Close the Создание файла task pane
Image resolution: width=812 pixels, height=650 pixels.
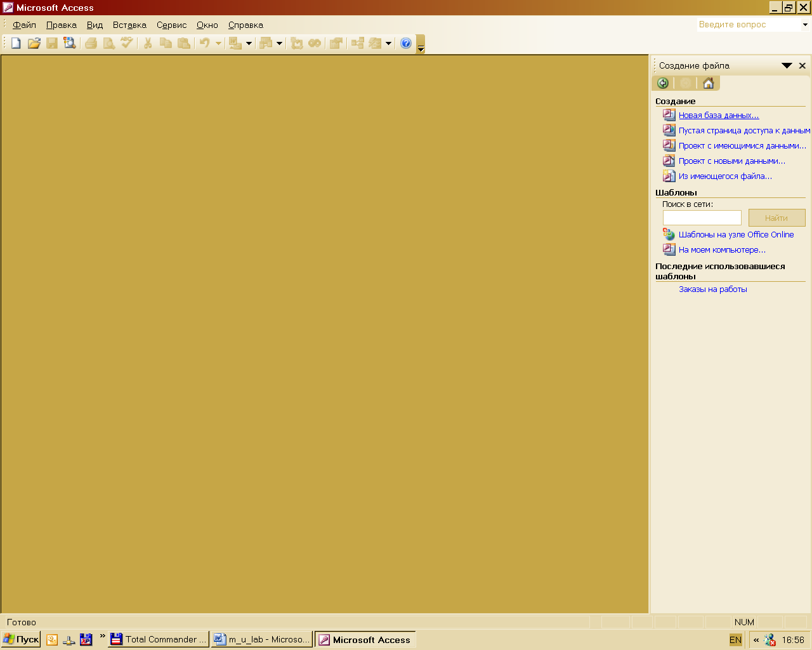pyautogui.click(x=802, y=65)
